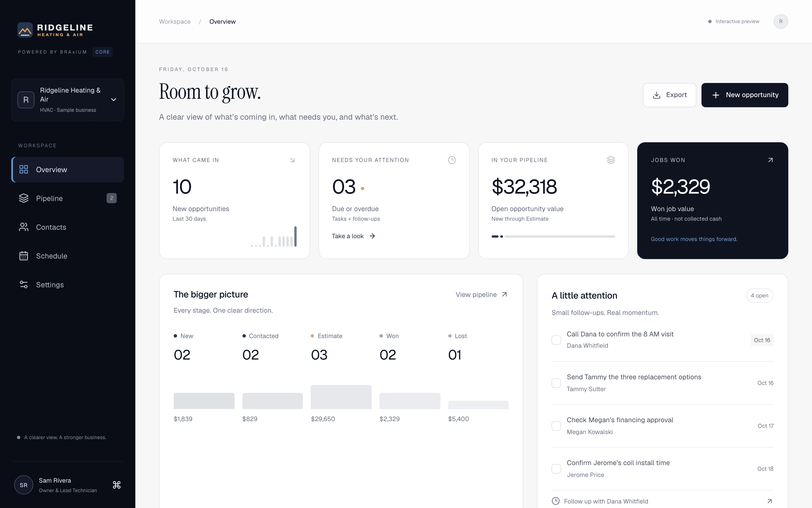The width and height of the screenshot is (812, 508).
Task: Click the CORE tag next to Braxium
Action: pos(102,52)
